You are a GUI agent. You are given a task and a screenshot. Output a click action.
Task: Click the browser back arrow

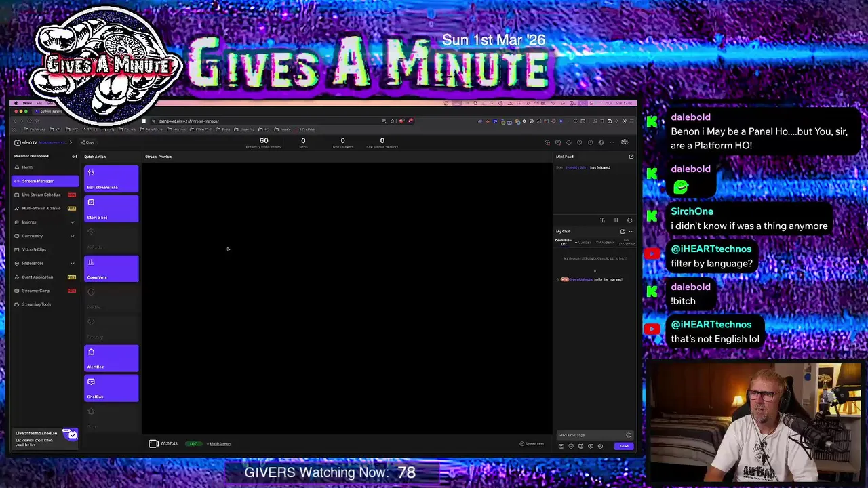15,121
